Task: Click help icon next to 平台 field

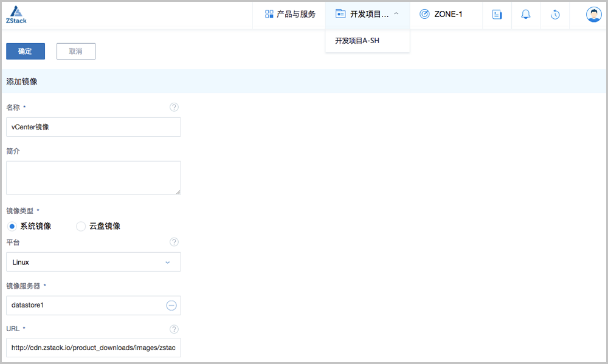Action: [x=174, y=242]
